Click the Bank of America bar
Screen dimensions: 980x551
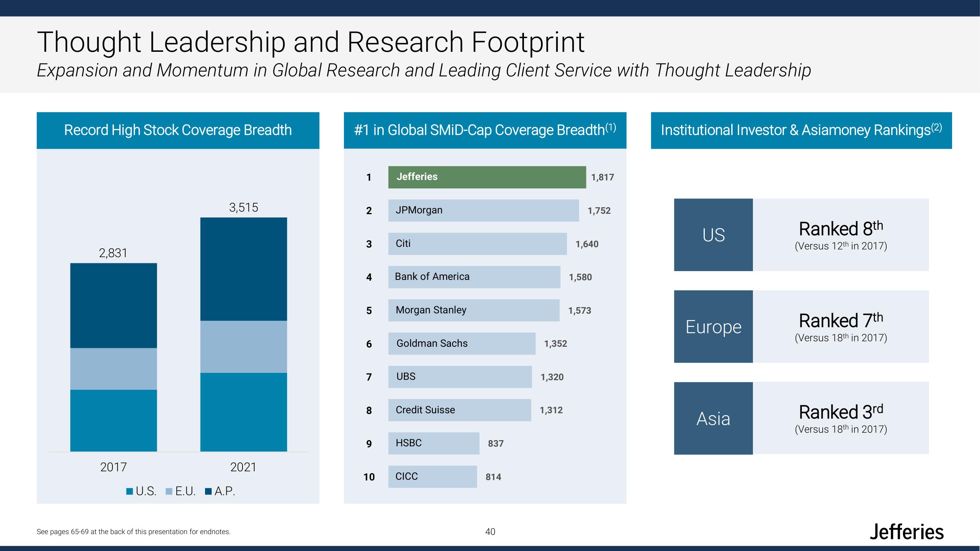click(x=474, y=277)
